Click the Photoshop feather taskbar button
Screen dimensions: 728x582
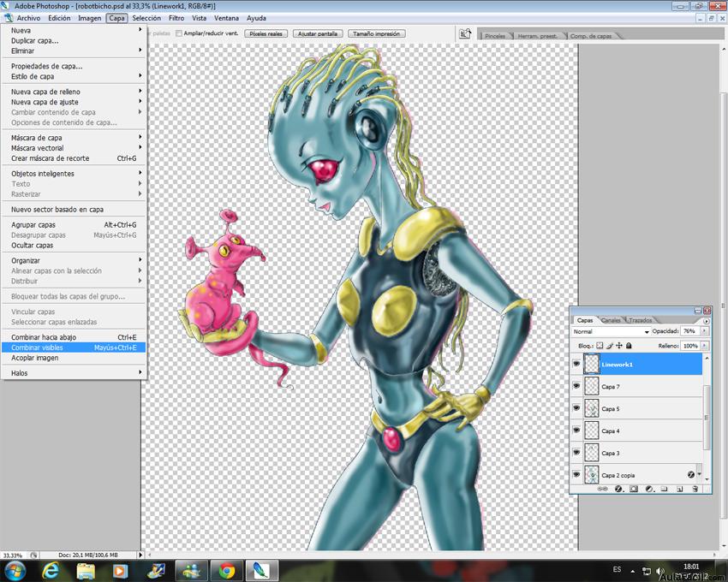pos(261,570)
